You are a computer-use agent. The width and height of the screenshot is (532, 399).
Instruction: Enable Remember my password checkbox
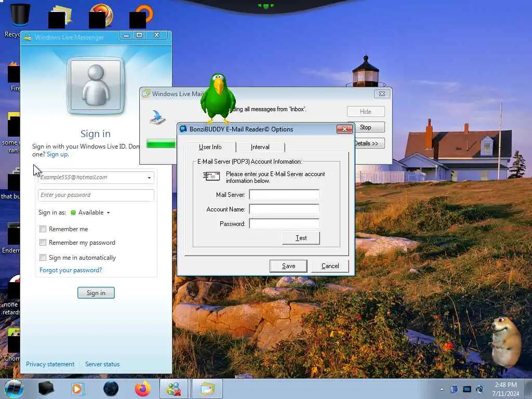click(43, 243)
